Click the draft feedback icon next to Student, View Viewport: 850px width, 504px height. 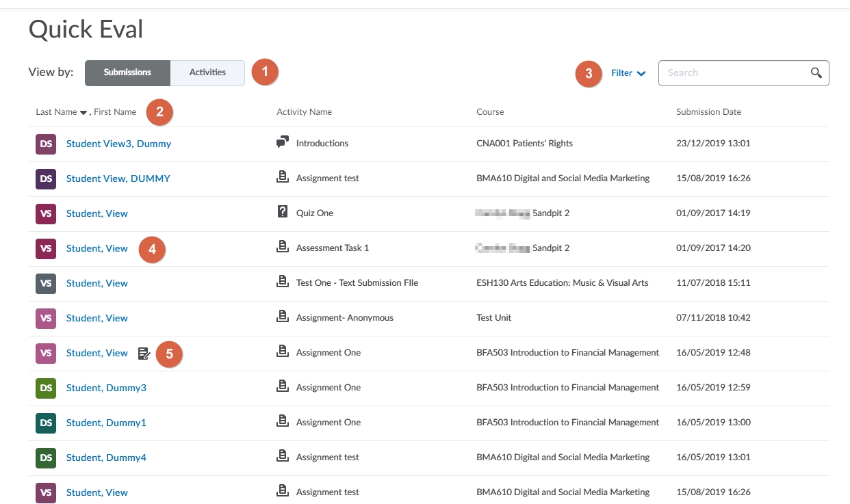coord(144,353)
